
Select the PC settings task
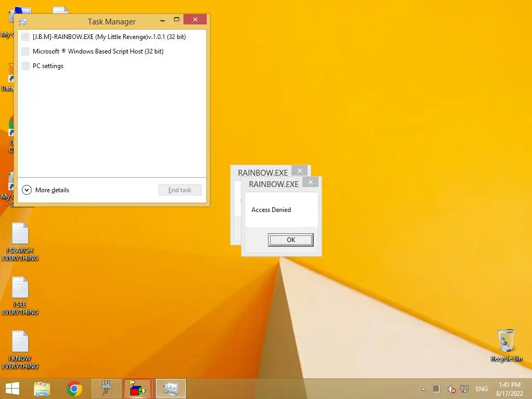(x=112, y=66)
